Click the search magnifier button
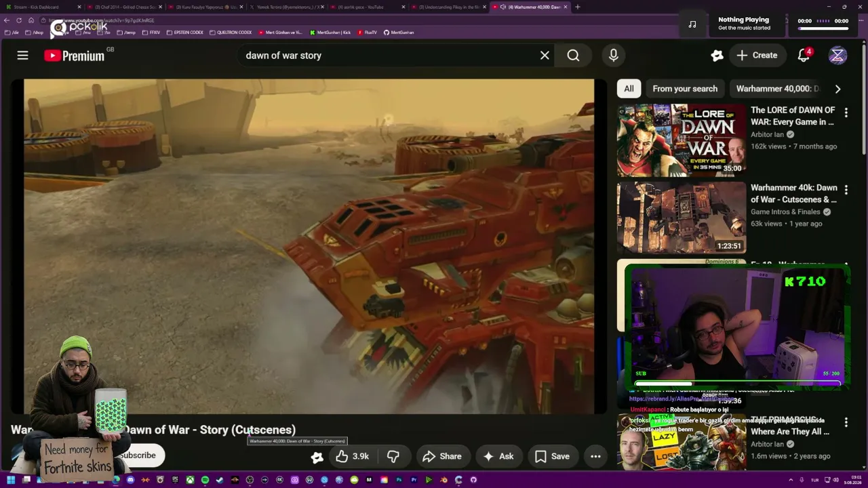 pyautogui.click(x=573, y=56)
